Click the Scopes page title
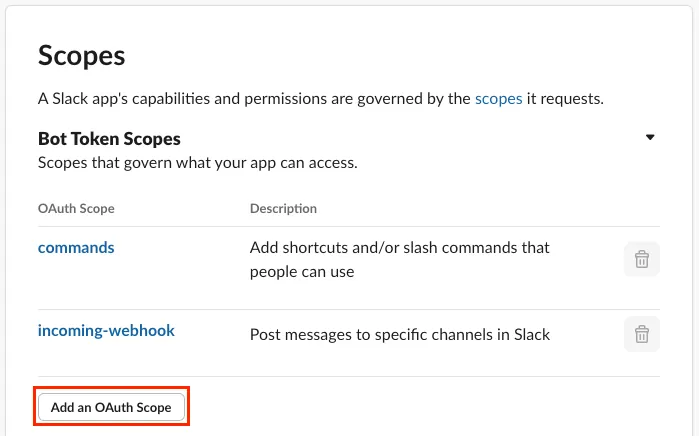The height and width of the screenshot is (436, 699). [x=82, y=55]
